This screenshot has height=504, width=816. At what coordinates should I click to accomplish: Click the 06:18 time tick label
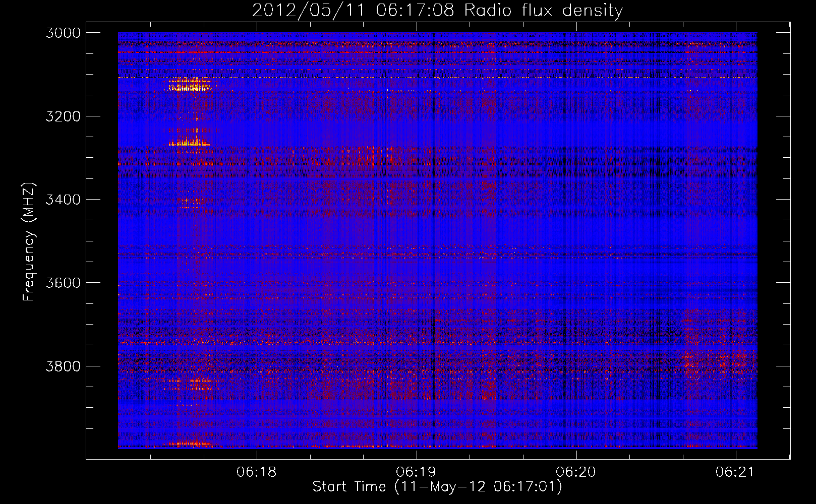pyautogui.click(x=257, y=472)
